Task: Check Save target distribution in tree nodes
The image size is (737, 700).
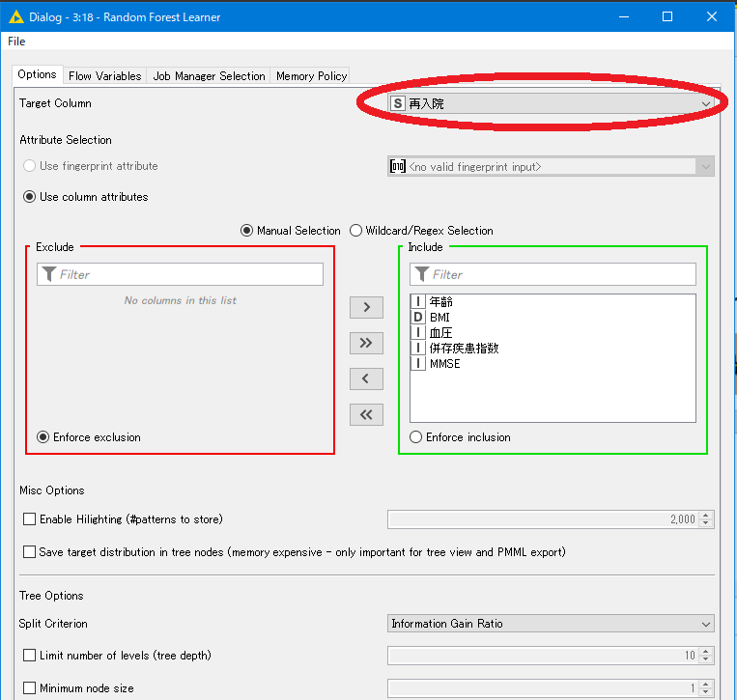Action: click(x=30, y=552)
